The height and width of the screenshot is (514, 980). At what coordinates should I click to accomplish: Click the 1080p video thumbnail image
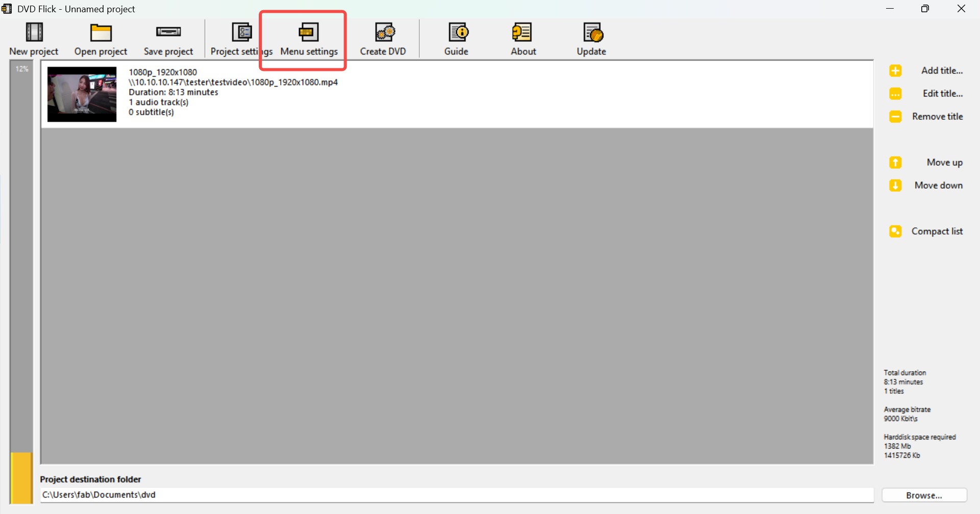[82, 94]
